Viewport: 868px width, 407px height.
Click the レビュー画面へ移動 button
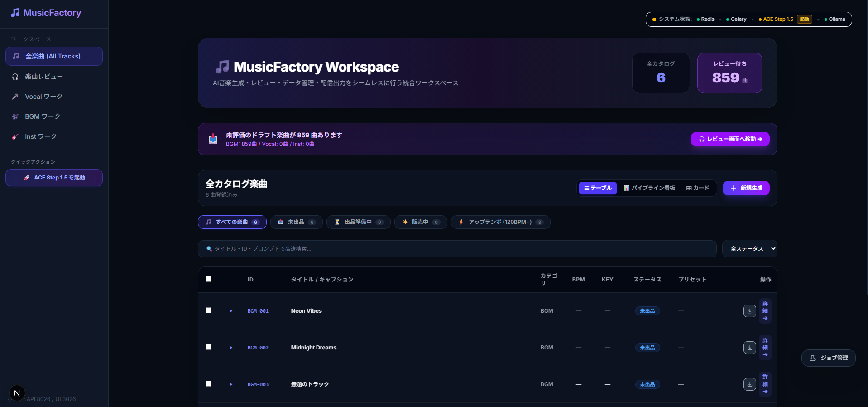tap(730, 139)
